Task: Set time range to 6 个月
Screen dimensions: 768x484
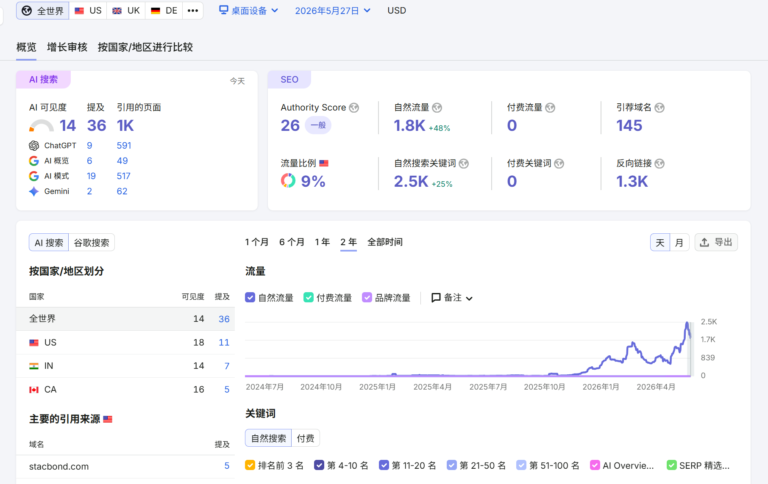Action: coord(292,242)
